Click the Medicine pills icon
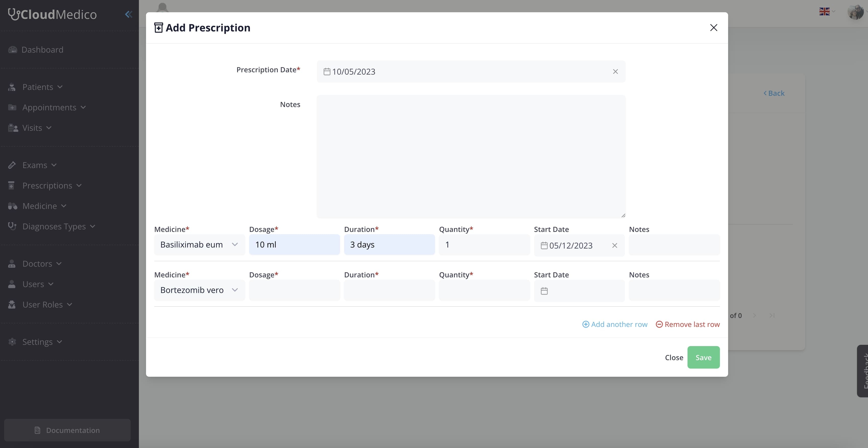 pyautogui.click(x=12, y=206)
